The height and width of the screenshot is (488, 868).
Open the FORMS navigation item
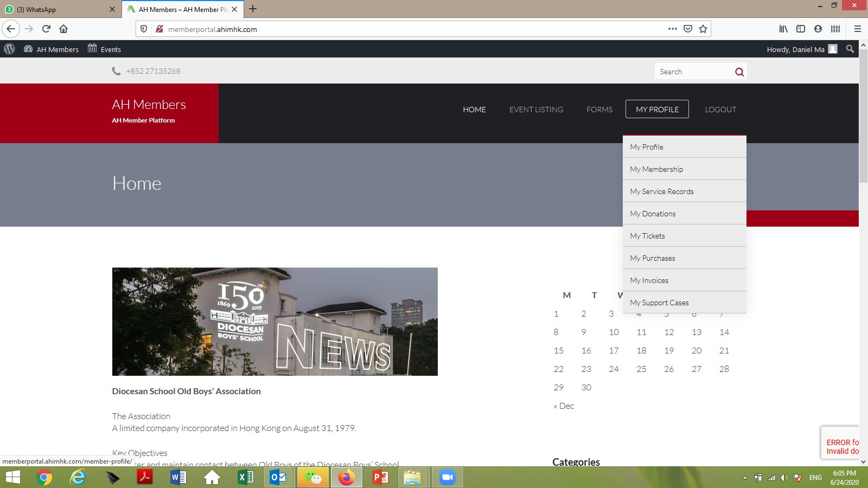[x=599, y=110]
